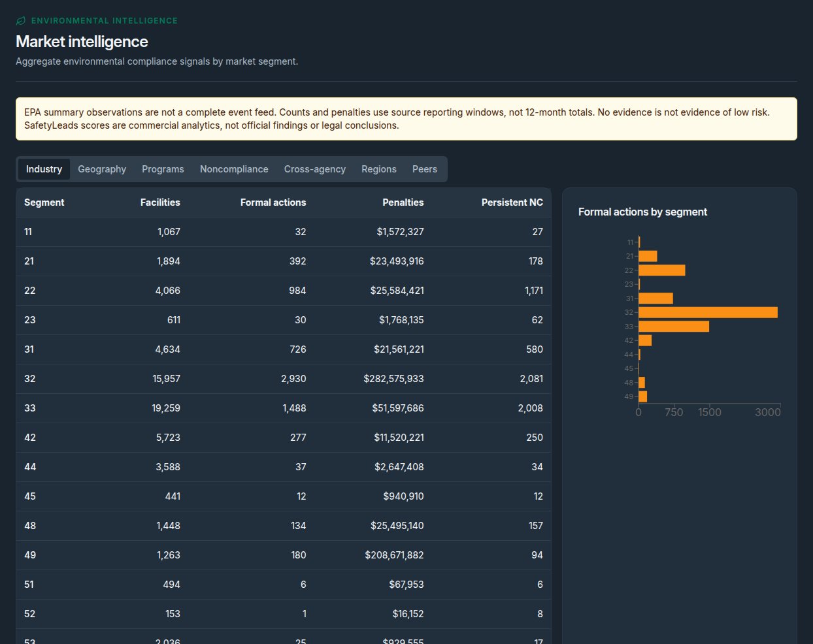
Task: Click the Formal actions column header
Action: pos(273,202)
